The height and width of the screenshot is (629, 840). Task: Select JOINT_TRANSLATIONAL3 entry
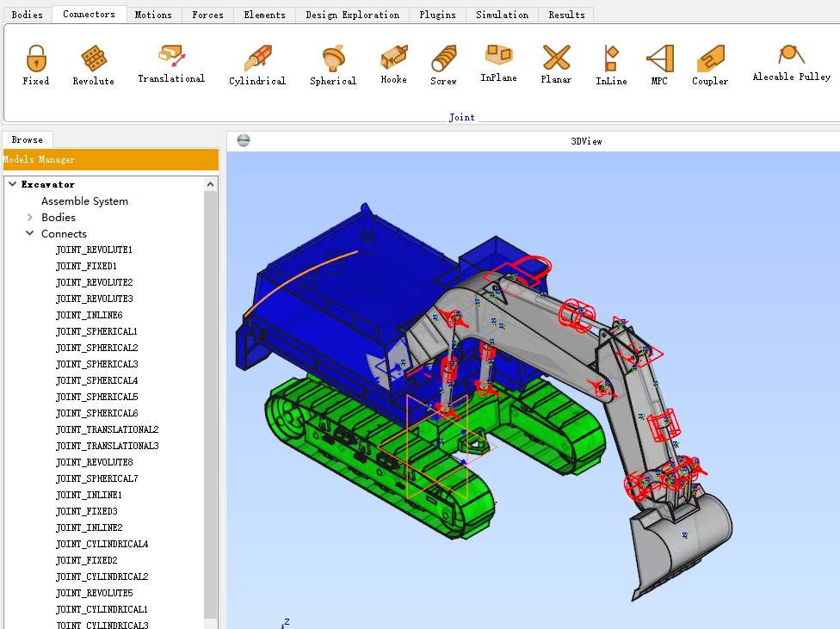(107, 446)
